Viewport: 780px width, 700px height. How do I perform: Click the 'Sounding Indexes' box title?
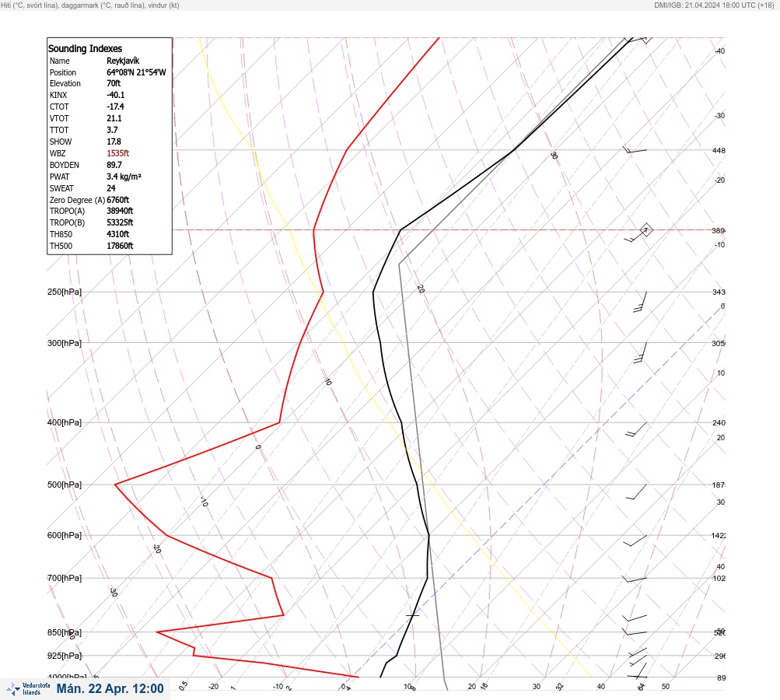pyautogui.click(x=85, y=48)
